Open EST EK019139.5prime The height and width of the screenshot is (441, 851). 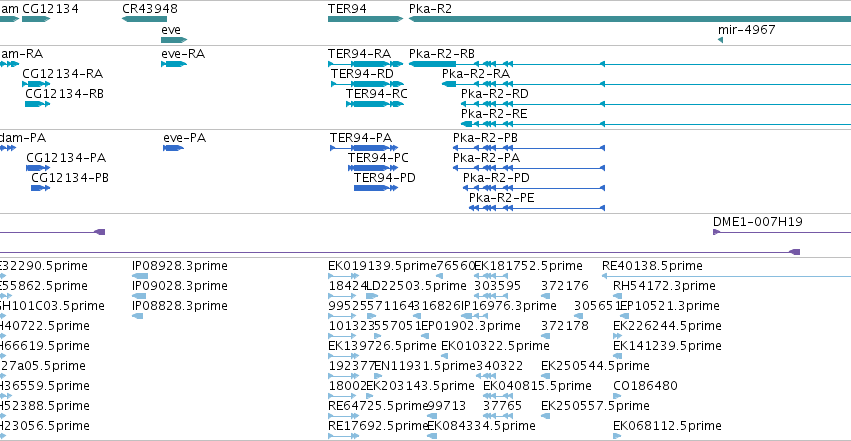point(343,276)
